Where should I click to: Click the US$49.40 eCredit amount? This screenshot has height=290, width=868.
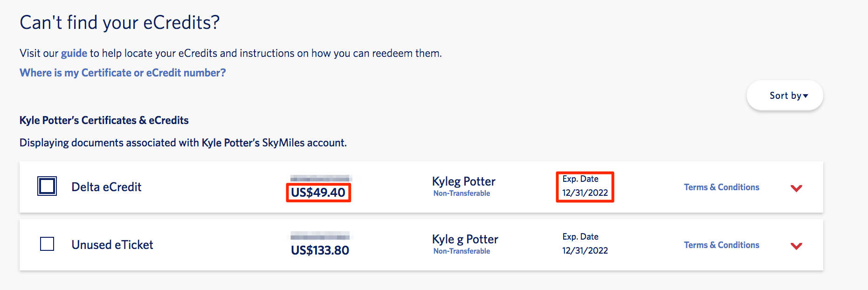click(x=318, y=193)
